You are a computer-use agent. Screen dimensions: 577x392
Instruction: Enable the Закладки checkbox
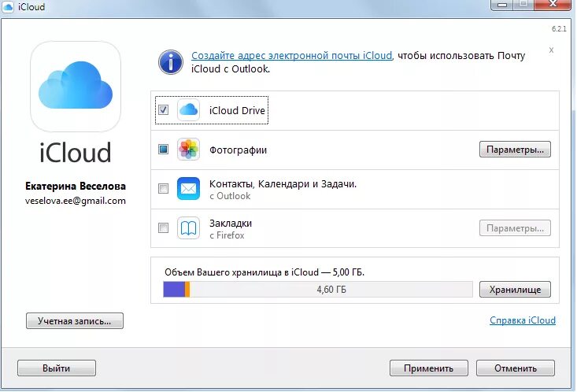(x=164, y=227)
